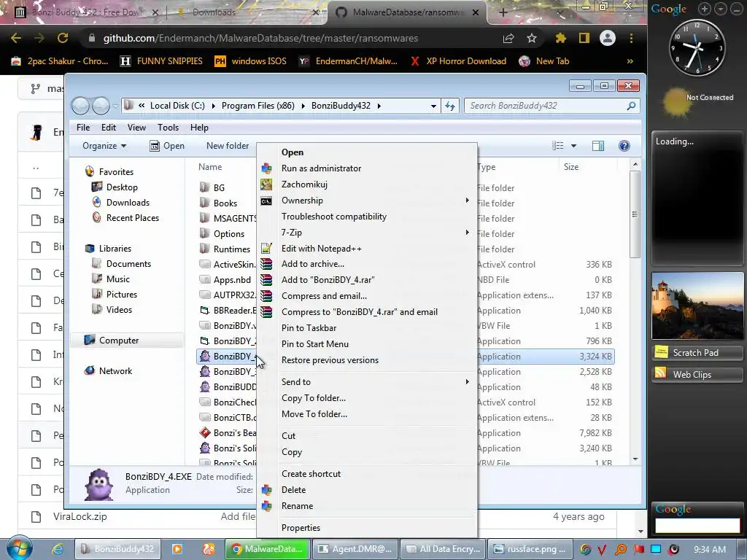Reload the page in Chrome
Viewport: 747px width, 560px height.
point(63,38)
